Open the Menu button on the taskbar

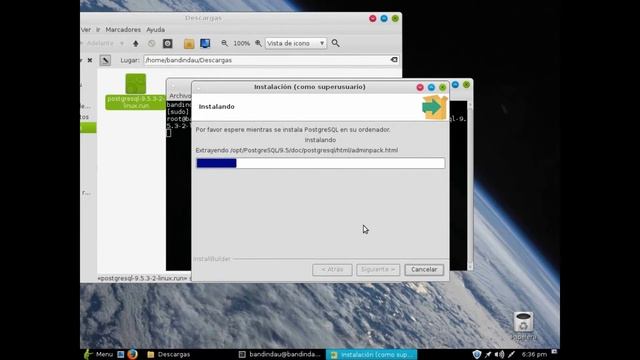(x=99, y=354)
